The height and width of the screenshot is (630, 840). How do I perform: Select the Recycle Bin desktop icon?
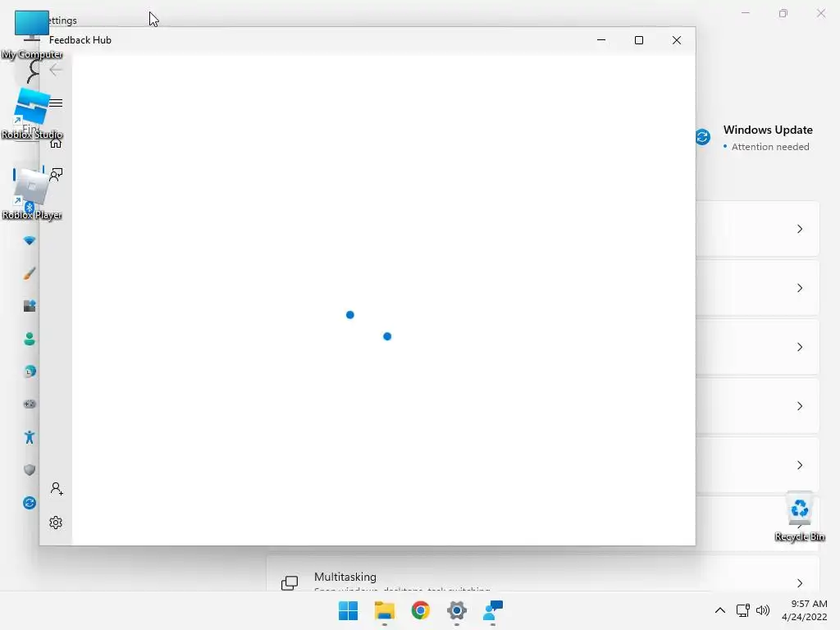[799, 517]
